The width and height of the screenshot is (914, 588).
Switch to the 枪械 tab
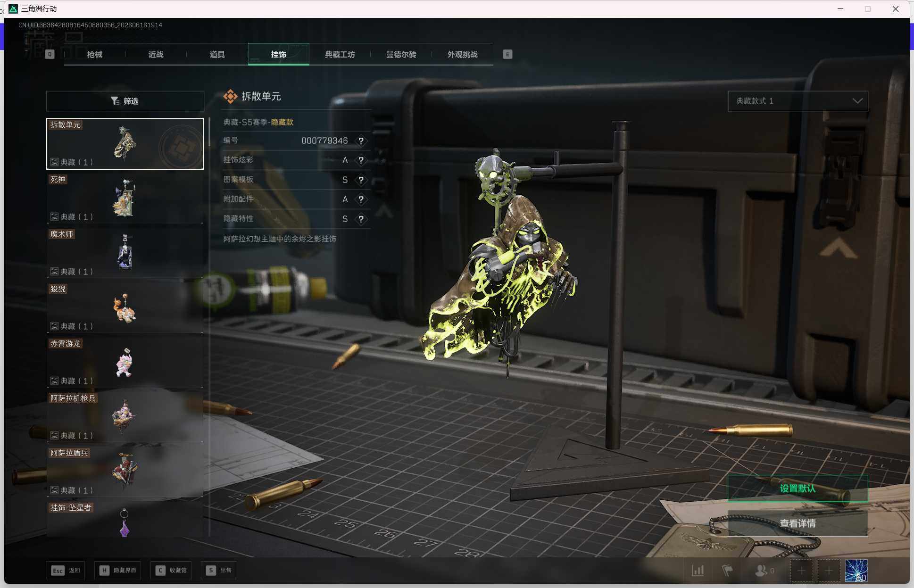(95, 54)
